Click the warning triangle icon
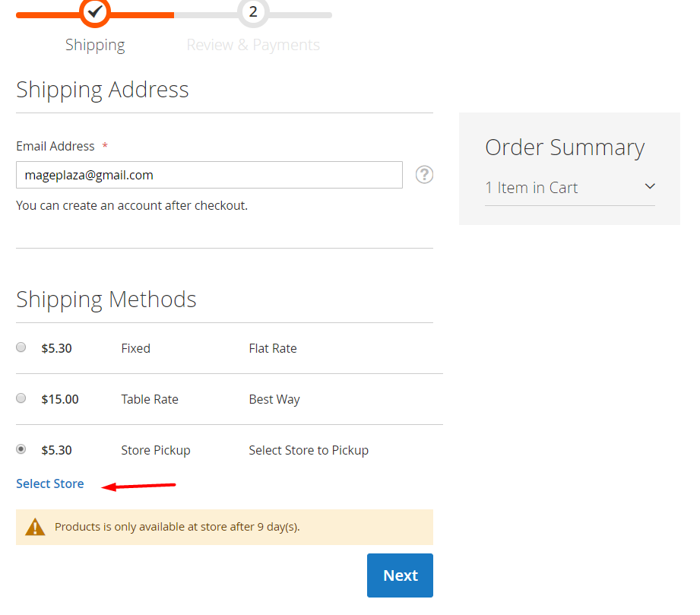The image size is (700, 615). pos(35,527)
